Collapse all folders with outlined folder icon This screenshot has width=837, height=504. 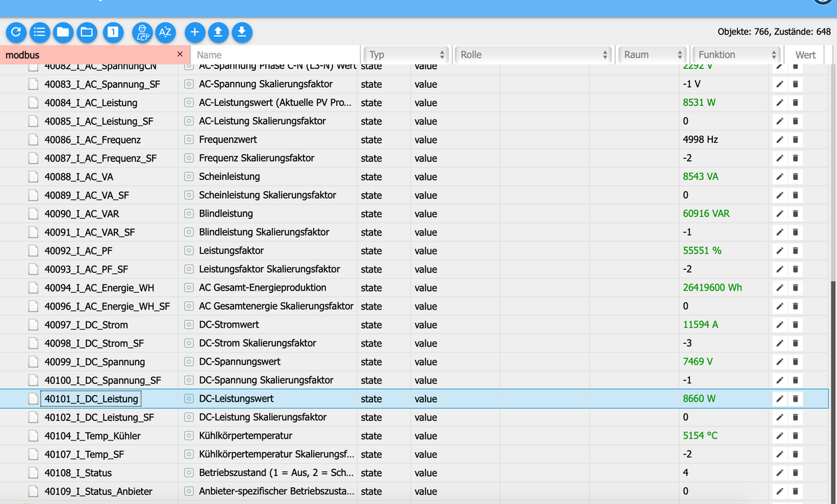tap(86, 31)
